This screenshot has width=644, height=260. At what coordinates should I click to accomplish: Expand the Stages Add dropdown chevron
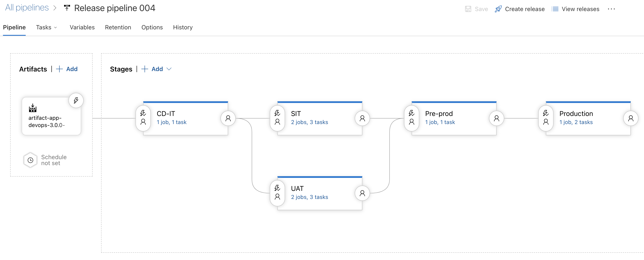pyautogui.click(x=169, y=69)
